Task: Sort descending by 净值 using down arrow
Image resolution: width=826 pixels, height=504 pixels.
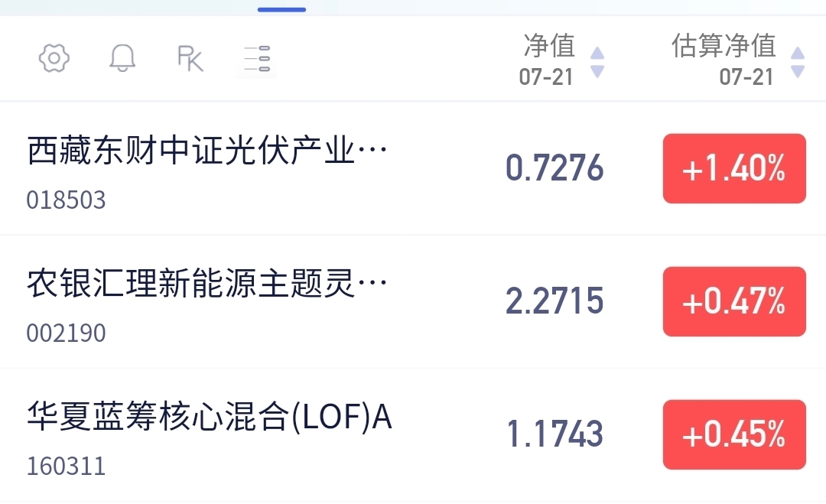Action: click(597, 71)
